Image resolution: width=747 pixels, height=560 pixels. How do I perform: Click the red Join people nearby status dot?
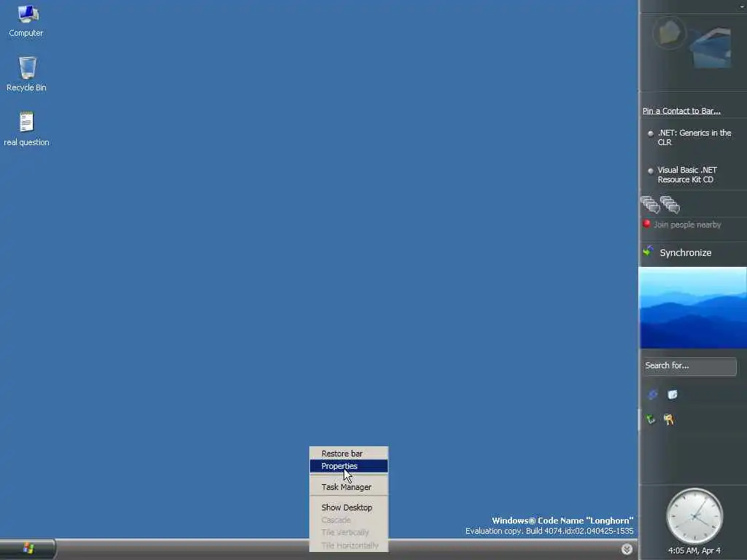[646, 223]
